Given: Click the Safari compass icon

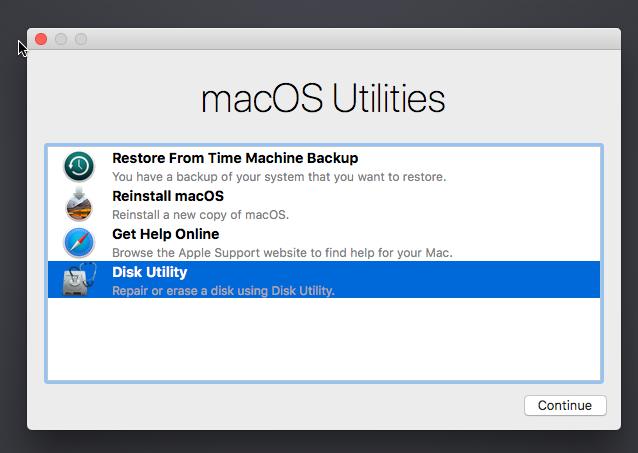Looking at the screenshot, I should click(79, 242).
